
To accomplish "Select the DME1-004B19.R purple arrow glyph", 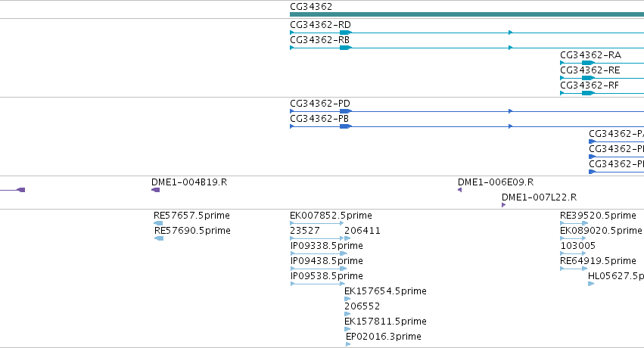I will tap(156, 190).
